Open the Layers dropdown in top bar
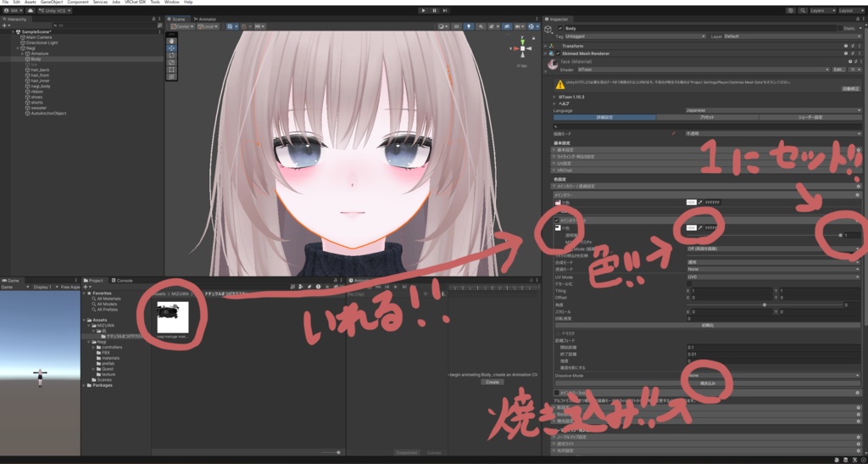 pyautogui.click(x=822, y=10)
